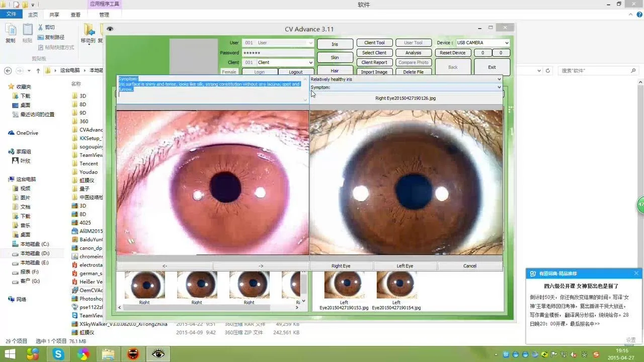This screenshot has width=644, height=362.
Task: Click the eye icon in CV Advance title bar
Action: click(x=110, y=29)
